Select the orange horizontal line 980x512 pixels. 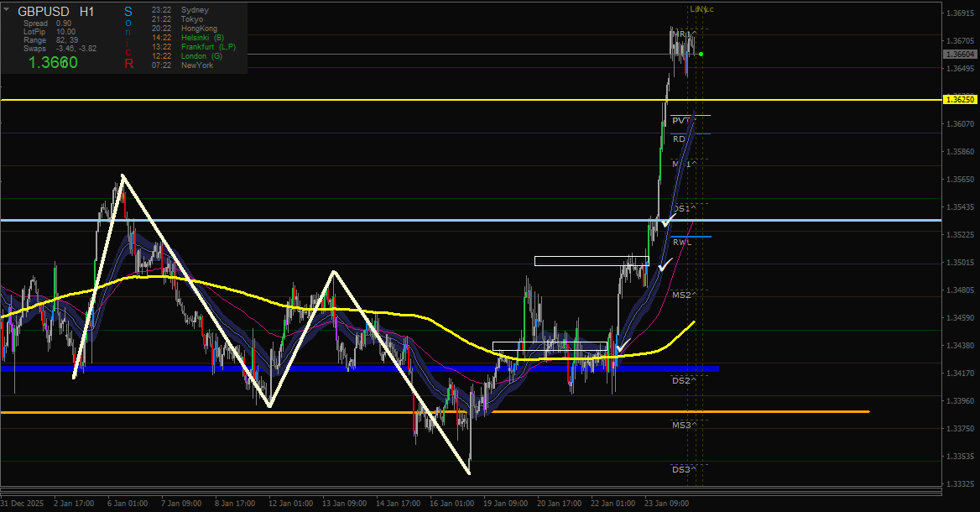click(x=435, y=412)
